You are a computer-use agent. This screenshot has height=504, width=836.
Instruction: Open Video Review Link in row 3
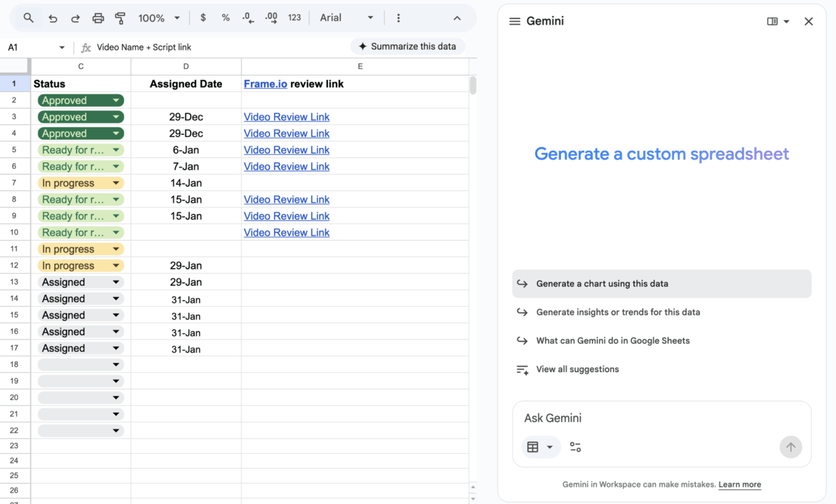[x=287, y=117]
